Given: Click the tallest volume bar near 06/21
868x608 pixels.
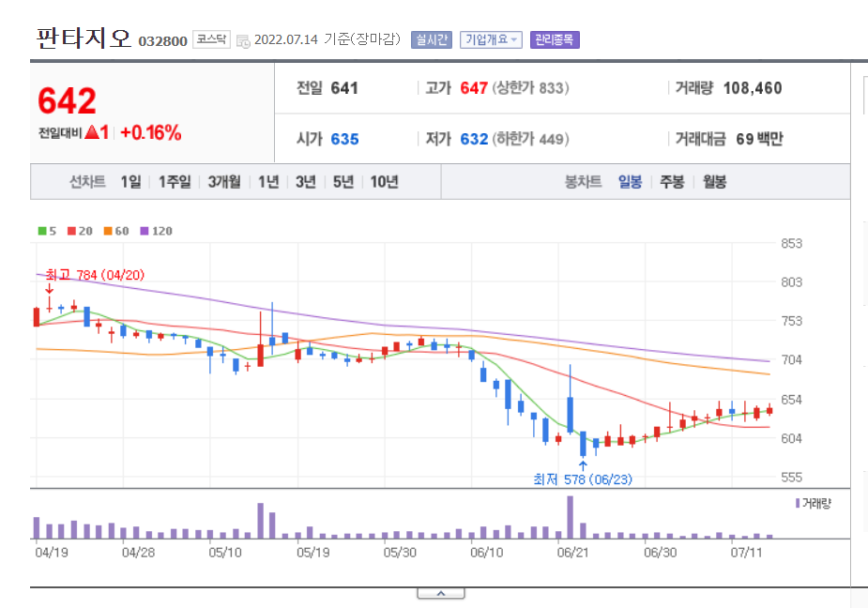Looking at the screenshot, I should tap(571, 517).
